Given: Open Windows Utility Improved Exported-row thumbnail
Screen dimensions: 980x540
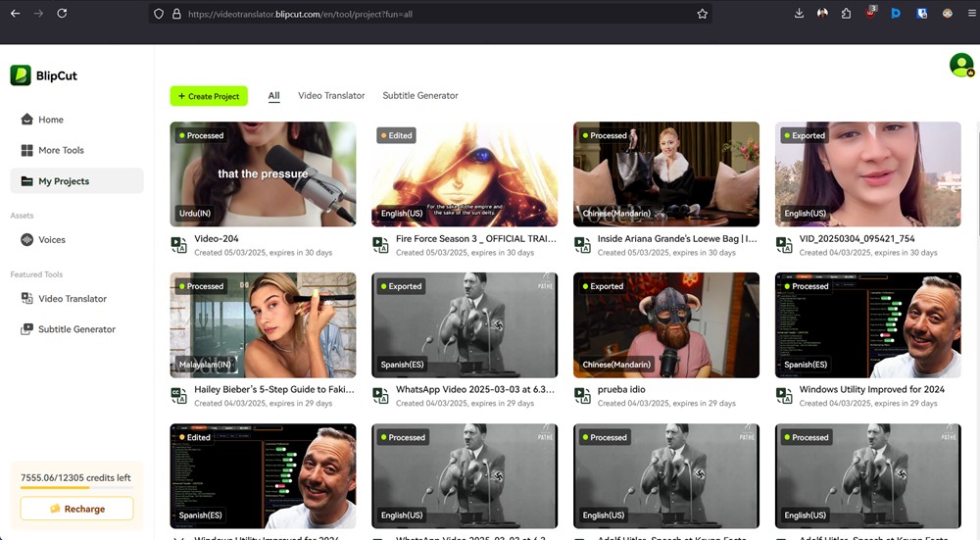Looking at the screenshot, I should [x=868, y=325].
